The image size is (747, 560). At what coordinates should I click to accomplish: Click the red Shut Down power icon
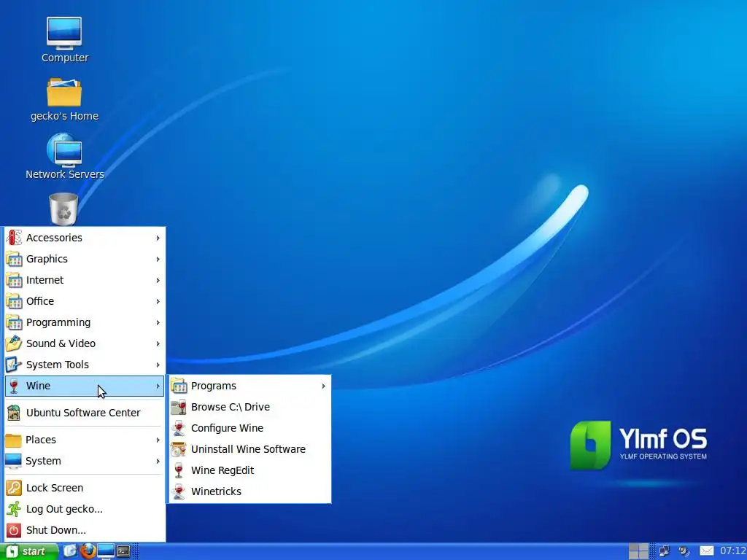point(14,530)
